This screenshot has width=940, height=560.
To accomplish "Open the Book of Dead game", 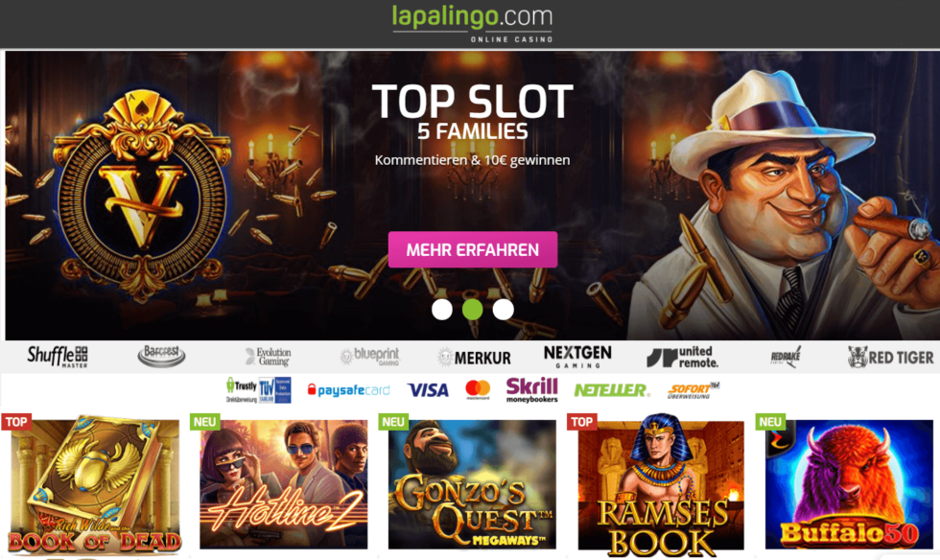I will [x=94, y=484].
